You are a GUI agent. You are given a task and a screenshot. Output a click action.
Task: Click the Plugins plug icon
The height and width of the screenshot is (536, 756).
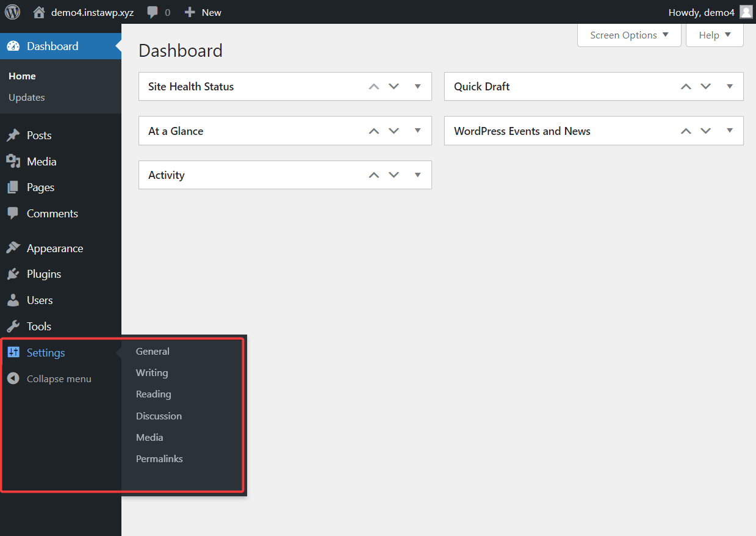click(x=13, y=273)
